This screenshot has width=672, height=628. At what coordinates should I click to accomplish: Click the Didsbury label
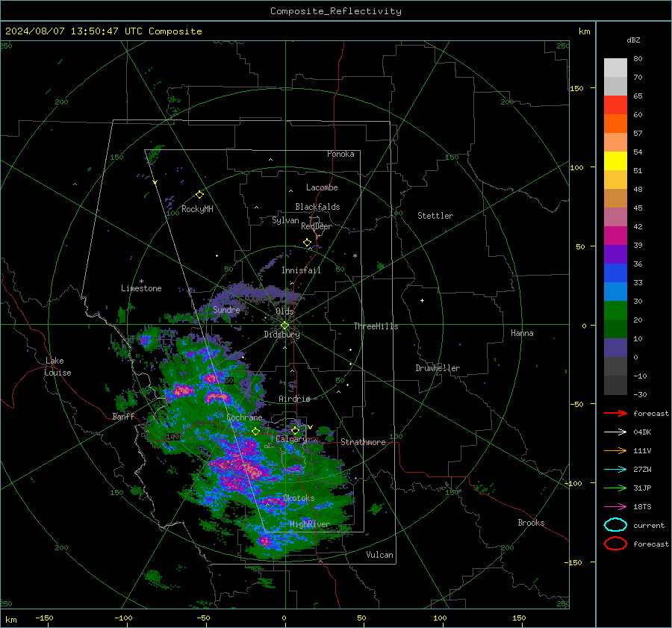281,335
